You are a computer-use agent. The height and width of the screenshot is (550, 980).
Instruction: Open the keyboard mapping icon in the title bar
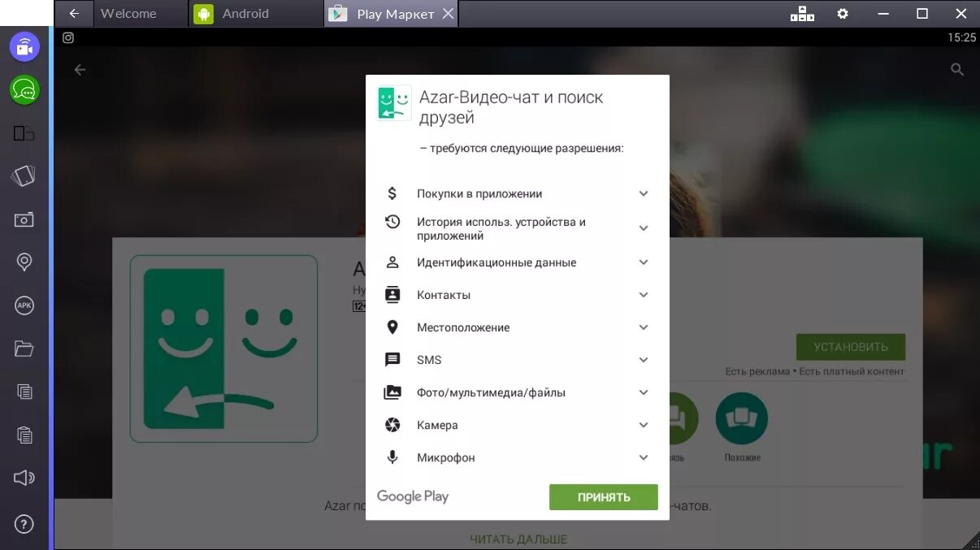click(802, 14)
